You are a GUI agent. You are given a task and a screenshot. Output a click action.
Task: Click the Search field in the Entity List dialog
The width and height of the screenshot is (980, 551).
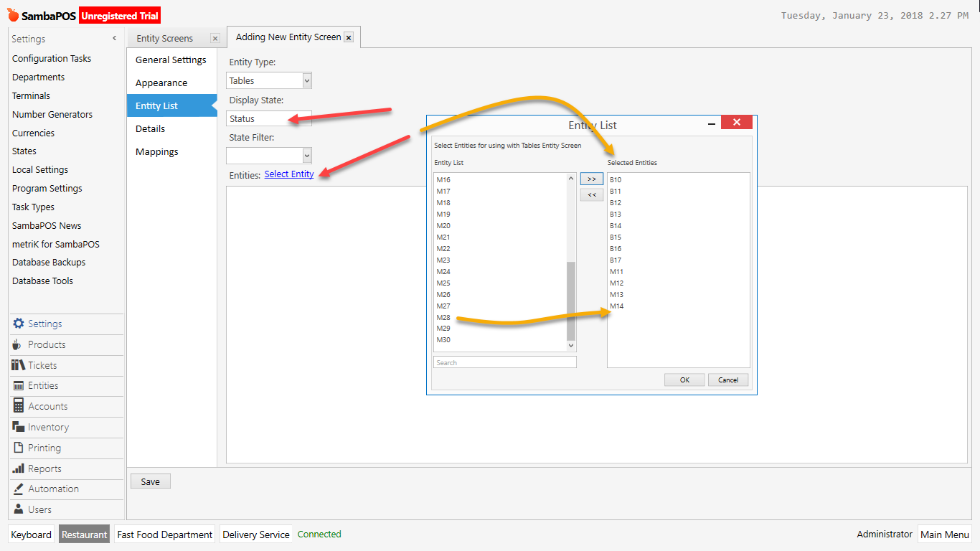[504, 362]
